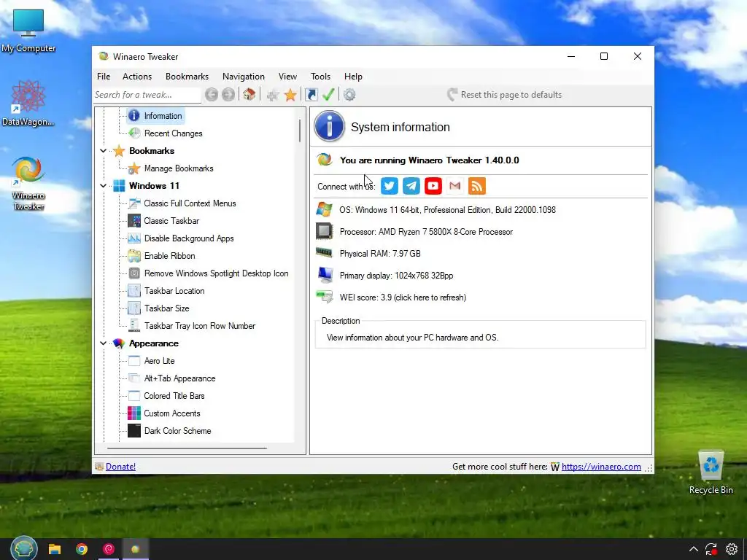Click the Winaero Tweaker taskbar button

tap(135, 549)
